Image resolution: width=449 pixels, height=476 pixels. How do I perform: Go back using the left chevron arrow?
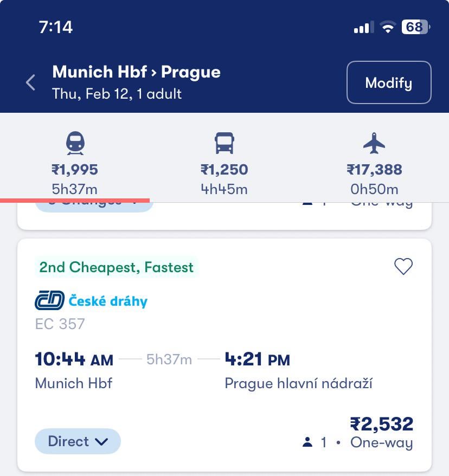pos(31,83)
